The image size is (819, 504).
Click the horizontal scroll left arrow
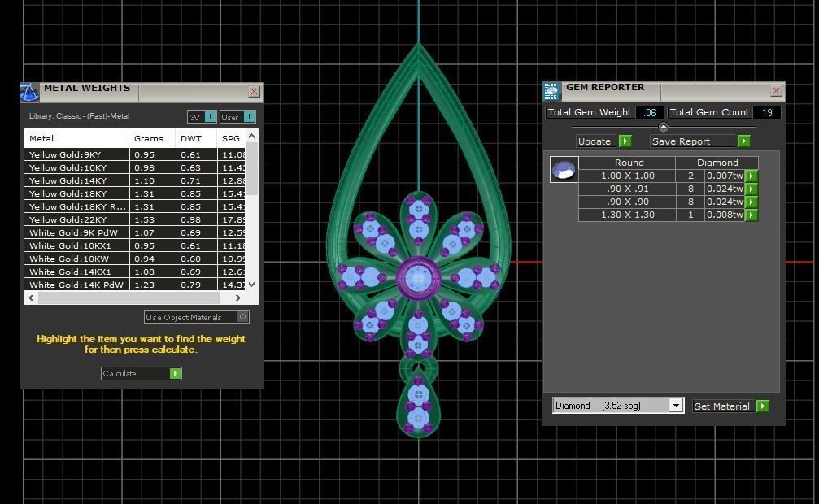tap(32, 298)
